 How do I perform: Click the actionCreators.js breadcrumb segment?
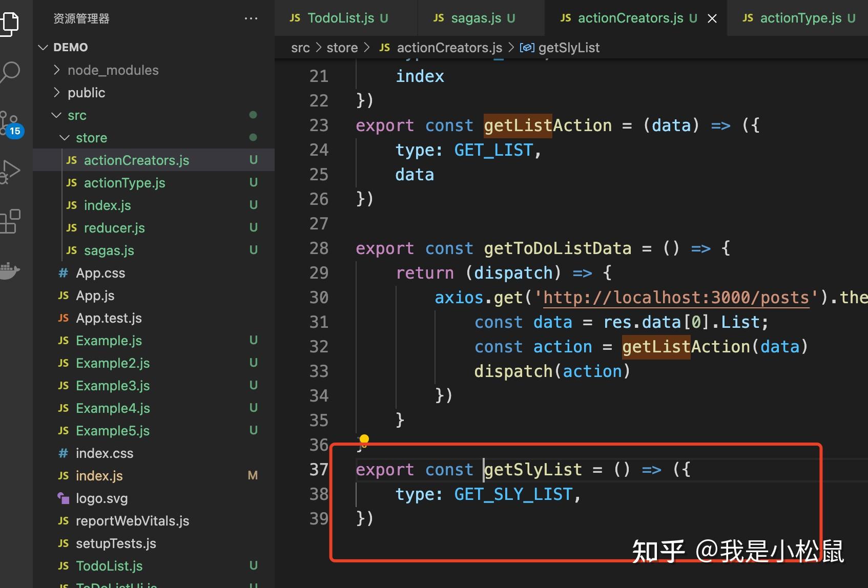tap(441, 48)
